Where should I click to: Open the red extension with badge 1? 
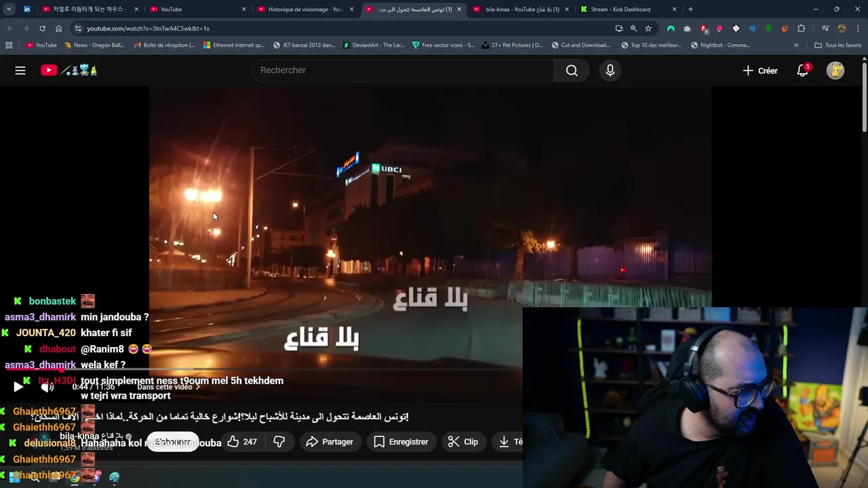(703, 28)
